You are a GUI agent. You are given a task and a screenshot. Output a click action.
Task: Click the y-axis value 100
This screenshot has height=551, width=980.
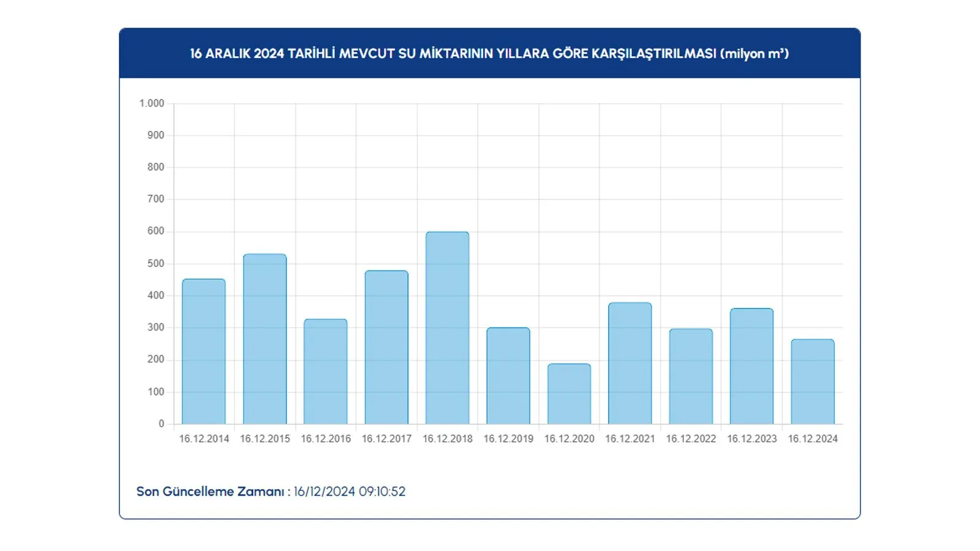point(156,392)
